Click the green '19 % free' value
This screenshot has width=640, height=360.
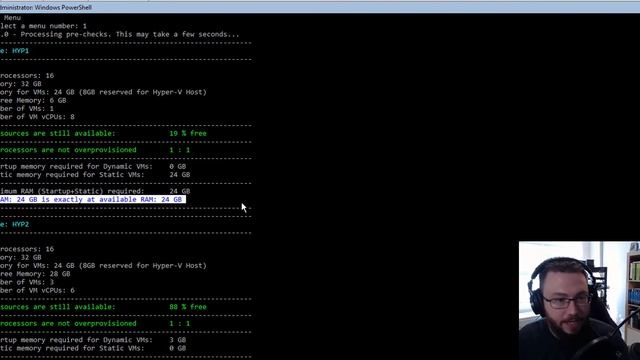click(x=188, y=133)
